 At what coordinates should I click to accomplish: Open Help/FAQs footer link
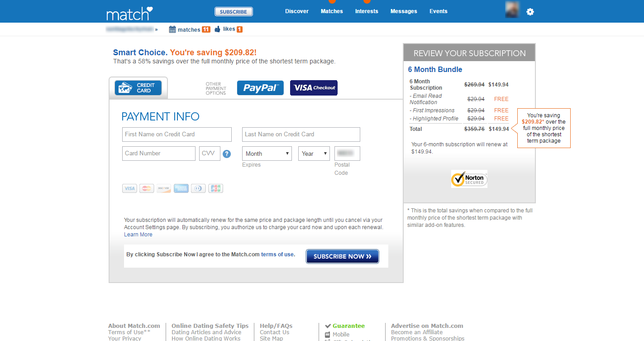[276, 326]
